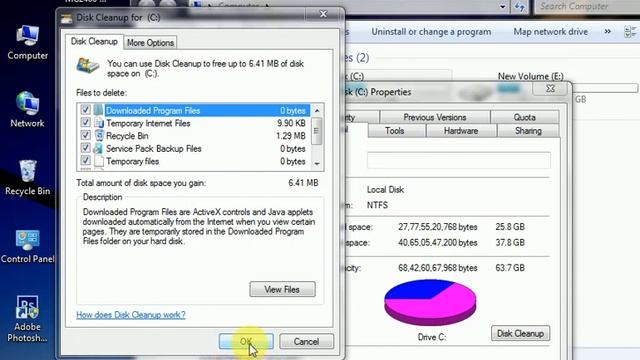
Task: Click the Recycle Bin list icon
Action: click(99, 136)
